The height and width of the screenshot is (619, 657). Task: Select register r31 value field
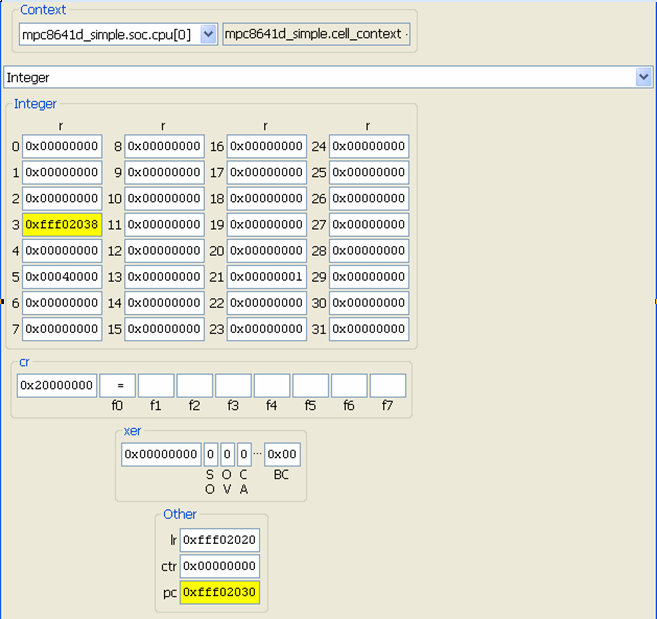tap(369, 329)
